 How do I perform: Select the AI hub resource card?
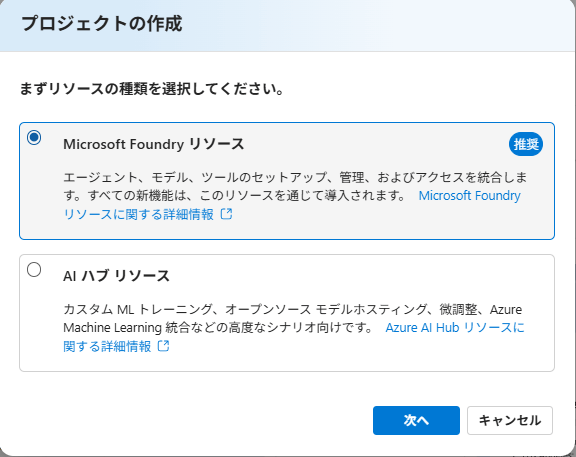coord(287,313)
